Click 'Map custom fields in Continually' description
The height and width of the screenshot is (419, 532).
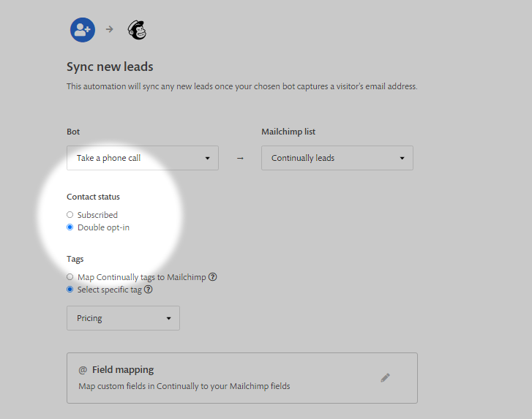pos(184,386)
